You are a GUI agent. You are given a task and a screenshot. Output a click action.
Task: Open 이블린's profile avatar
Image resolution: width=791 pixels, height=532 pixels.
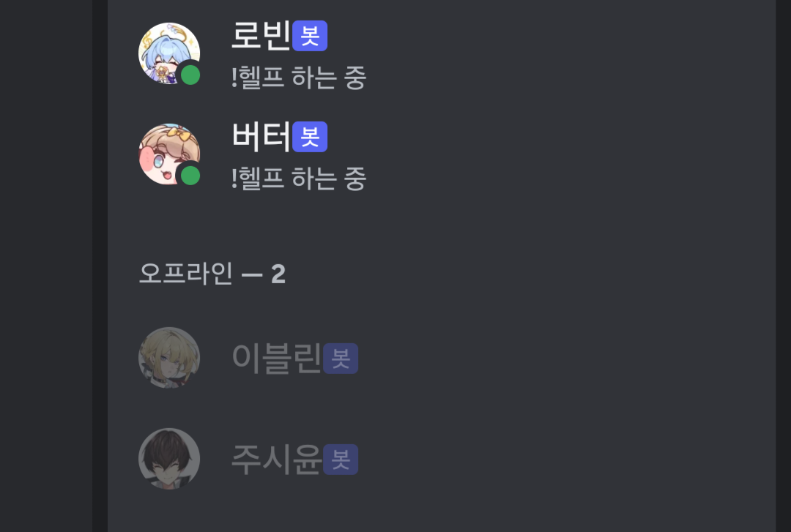(x=169, y=358)
